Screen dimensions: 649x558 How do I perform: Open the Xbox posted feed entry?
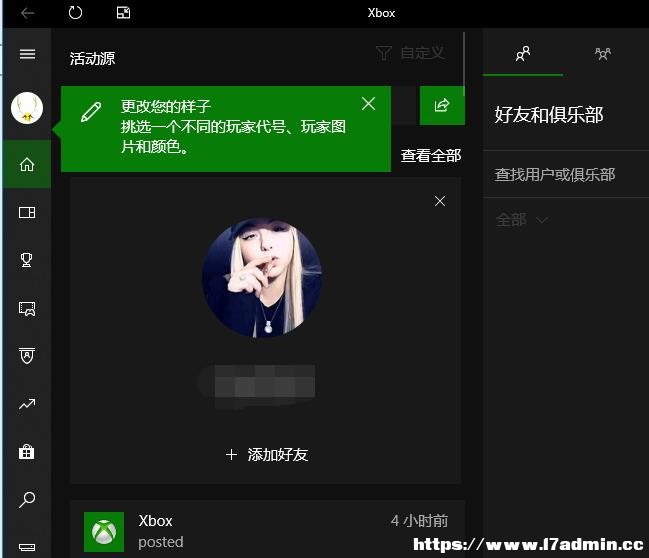[x=267, y=529]
